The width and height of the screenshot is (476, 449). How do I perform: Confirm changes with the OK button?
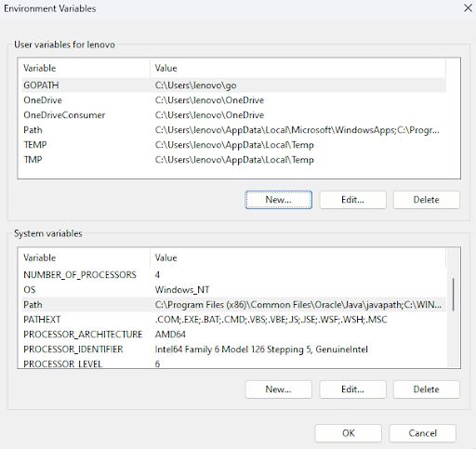349,433
